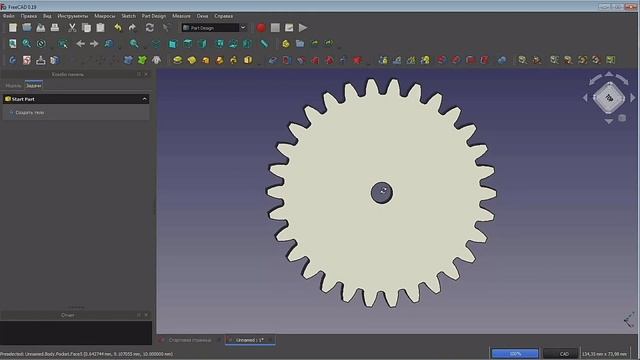This screenshot has height=360, width=640.
Task: Redo the last undone action
Action: click(132, 28)
